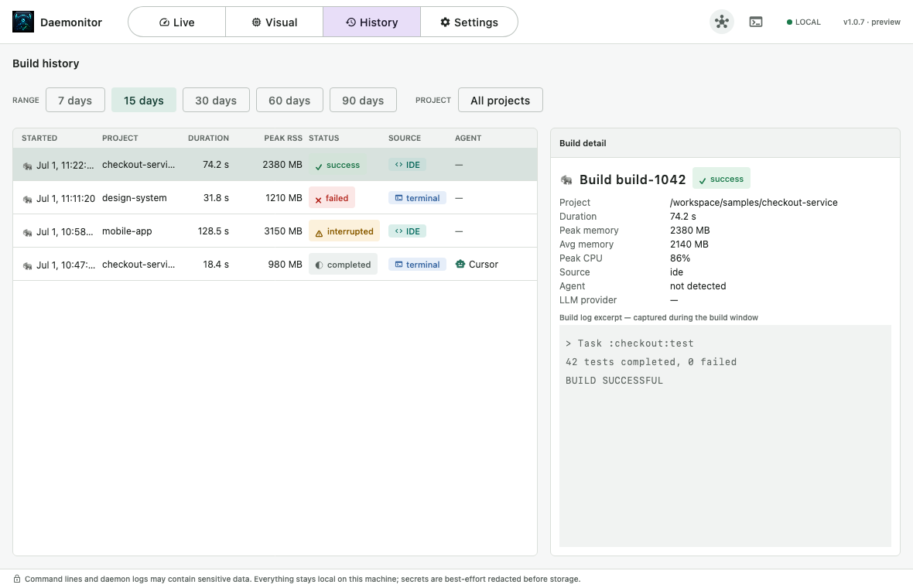Click the '> Task :checkout:test' log line
The height and width of the screenshot is (588, 913).
point(630,344)
